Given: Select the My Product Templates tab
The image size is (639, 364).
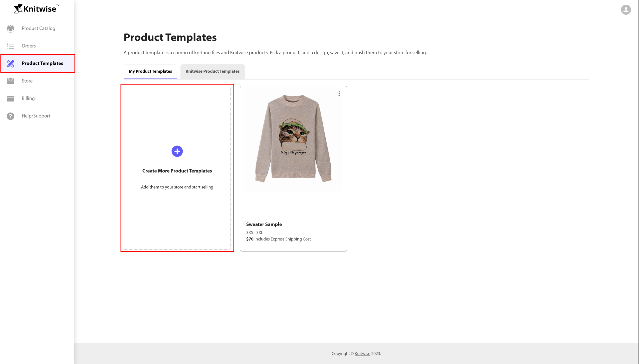Looking at the screenshot, I should point(150,71).
